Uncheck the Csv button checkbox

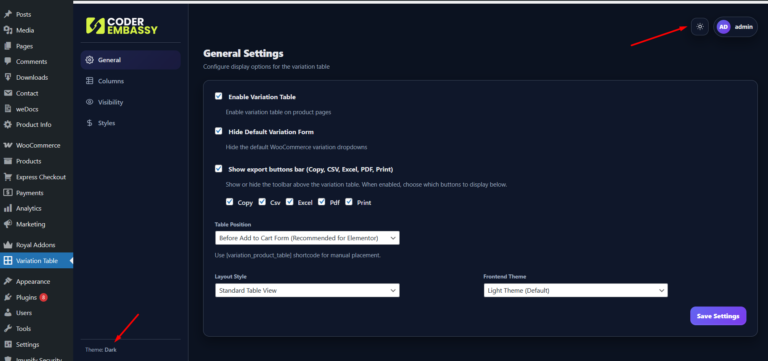pyautogui.click(x=262, y=202)
